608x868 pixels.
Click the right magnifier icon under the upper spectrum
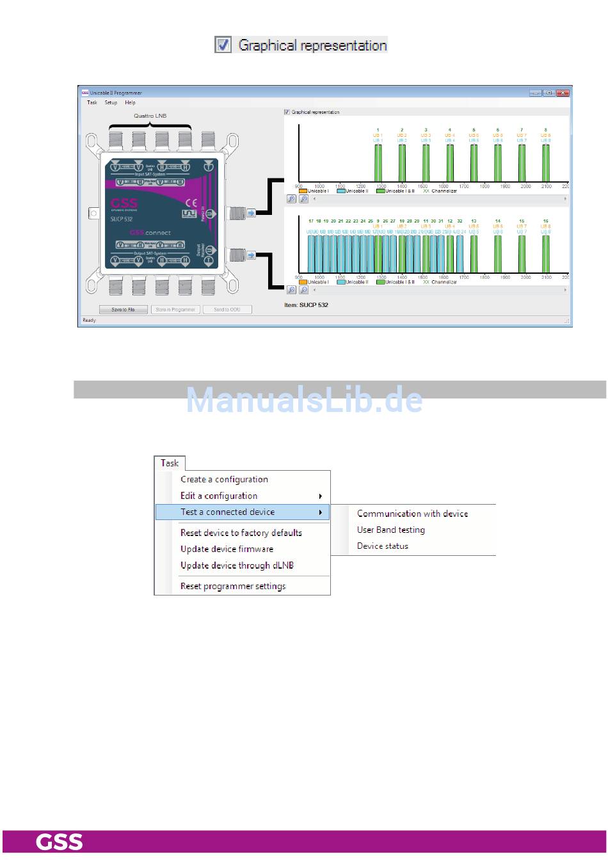point(303,199)
